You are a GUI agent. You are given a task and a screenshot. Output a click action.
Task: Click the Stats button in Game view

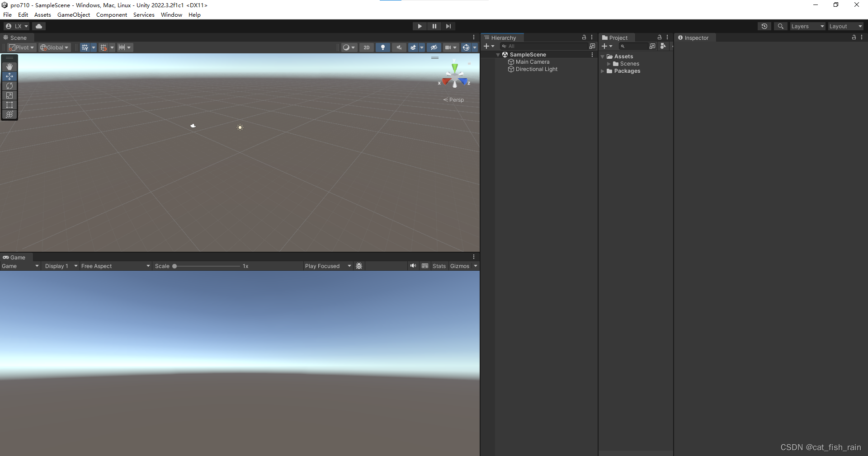point(439,266)
